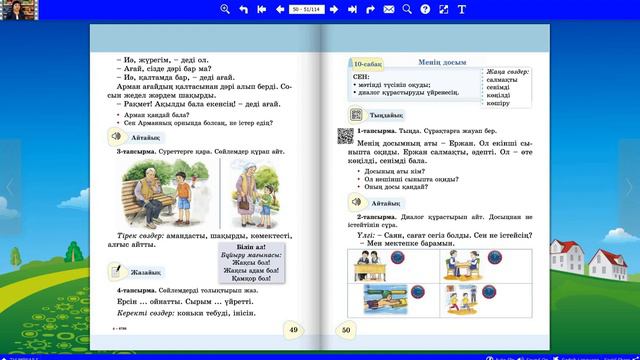Click the picture of boy and grandfather on bench
Viewport: 640px width, 360px height.
pyautogui.click(x=167, y=193)
